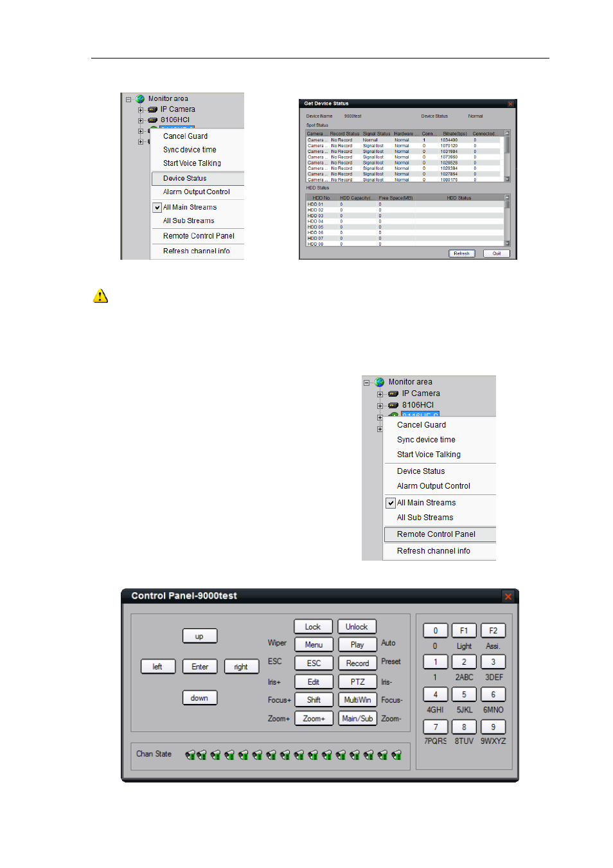Click Quit button in Get Device Status
Image resolution: width=613 pixels, height=868 pixels.
click(497, 253)
